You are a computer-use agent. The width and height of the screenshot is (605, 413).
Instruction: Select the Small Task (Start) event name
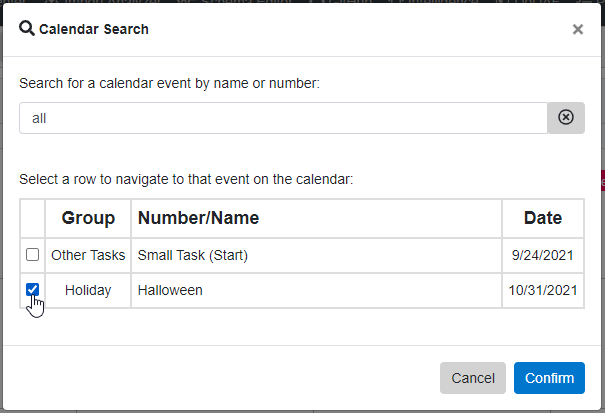coord(193,256)
